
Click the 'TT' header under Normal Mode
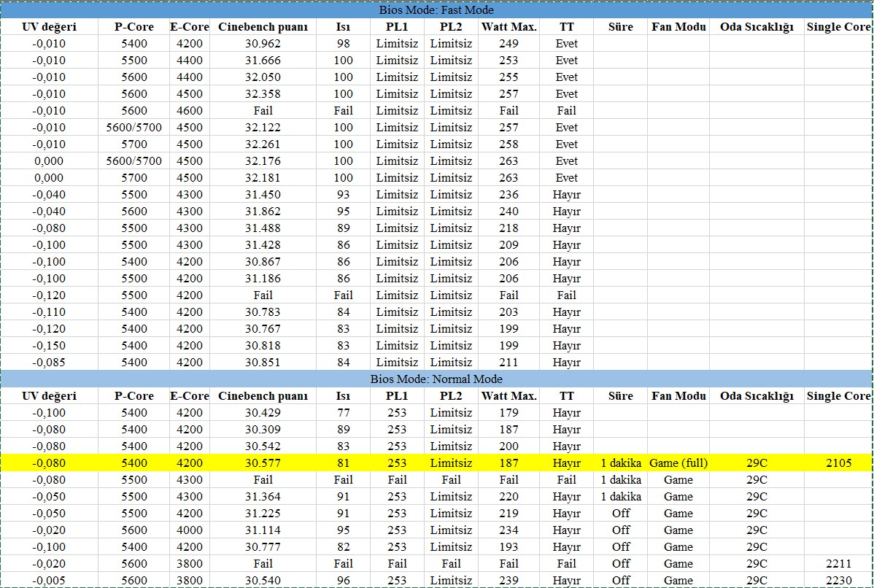(566, 395)
